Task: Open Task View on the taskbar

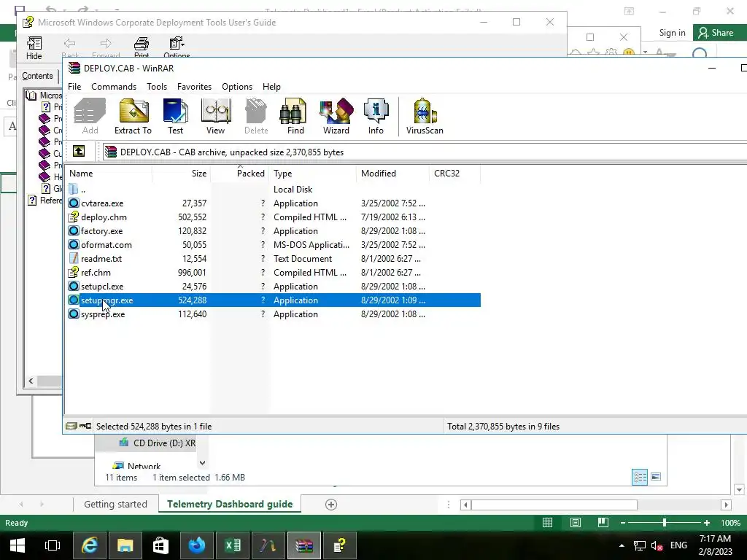Action: (x=53, y=545)
